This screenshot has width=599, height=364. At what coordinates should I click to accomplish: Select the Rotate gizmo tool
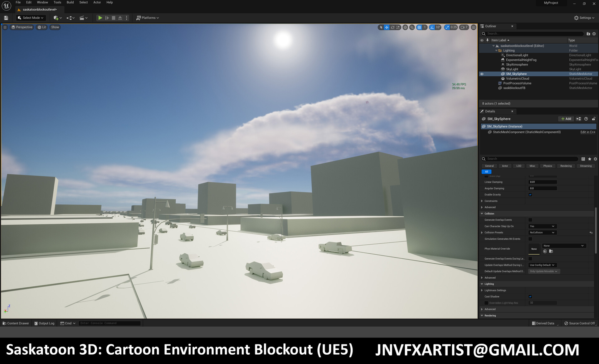pos(392,27)
